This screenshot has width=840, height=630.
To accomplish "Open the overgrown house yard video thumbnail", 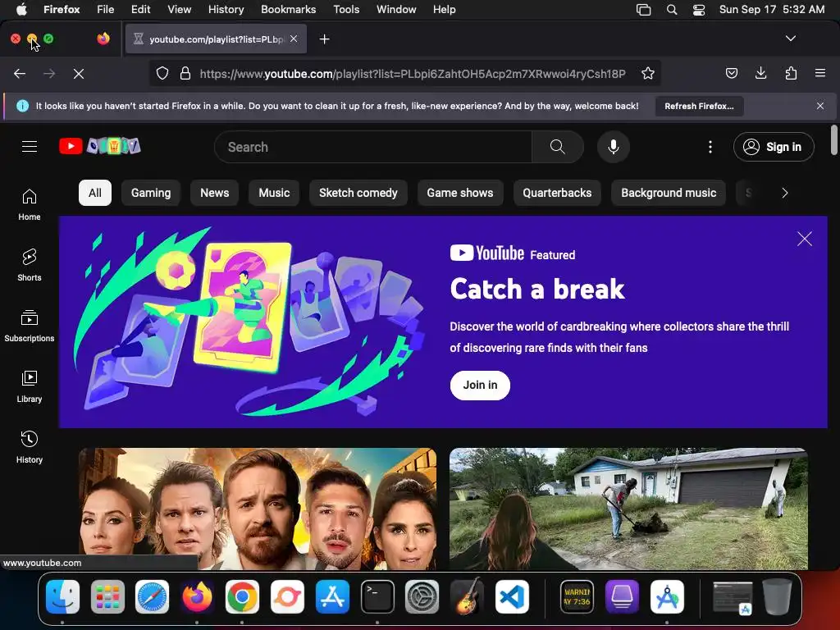I will pos(628,509).
